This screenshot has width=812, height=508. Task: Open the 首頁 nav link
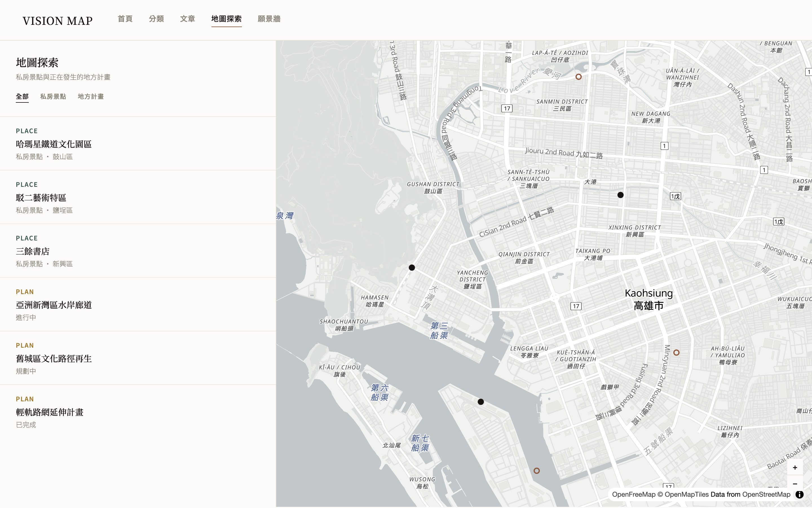click(x=125, y=19)
